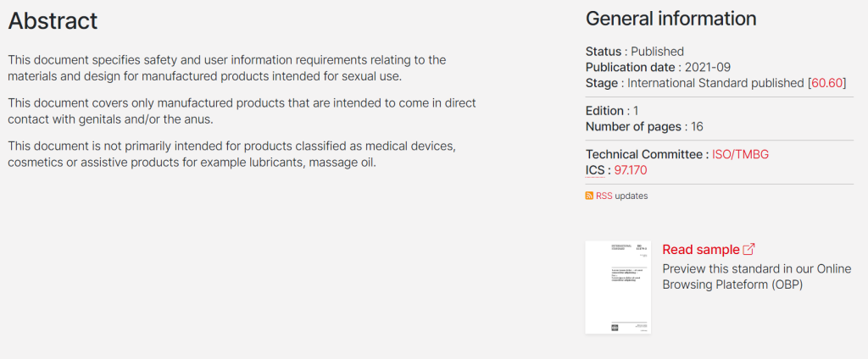Screen dimensions: 868x359
Task: Click the orange RSS feed icon
Action: pyautogui.click(x=589, y=196)
